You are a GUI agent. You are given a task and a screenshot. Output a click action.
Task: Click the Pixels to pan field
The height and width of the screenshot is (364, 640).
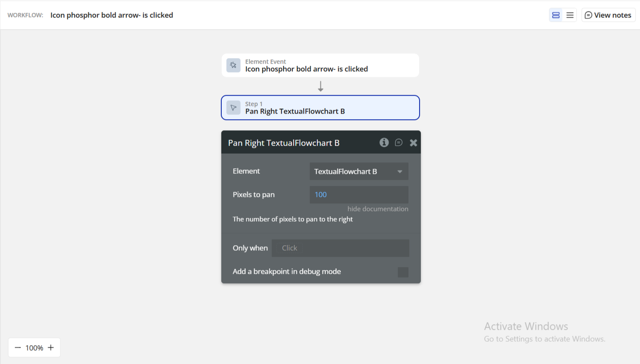click(358, 195)
